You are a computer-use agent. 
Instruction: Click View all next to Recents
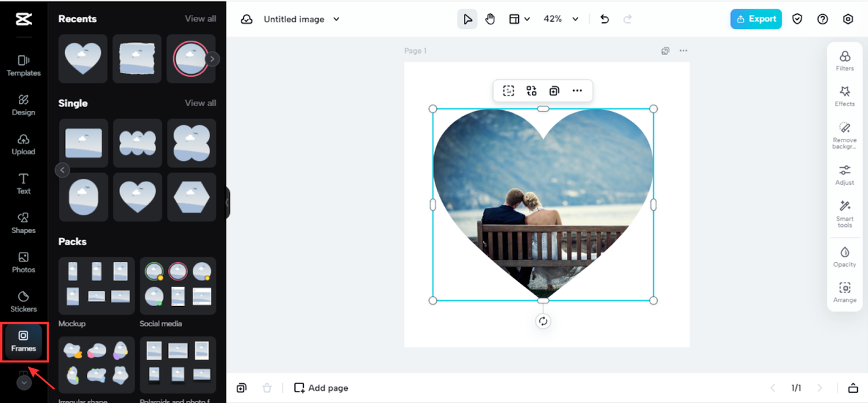(201, 18)
